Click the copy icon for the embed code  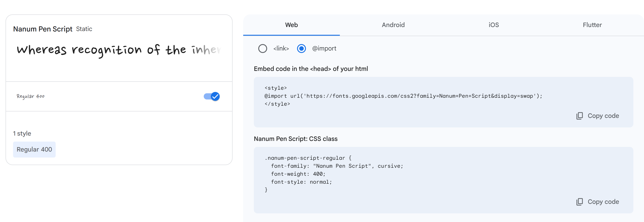click(x=579, y=116)
